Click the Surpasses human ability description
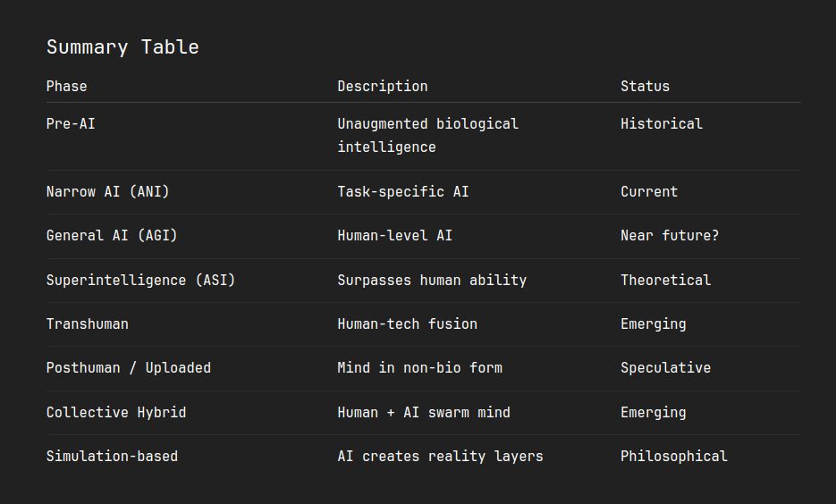The width and height of the screenshot is (836, 504). click(432, 281)
